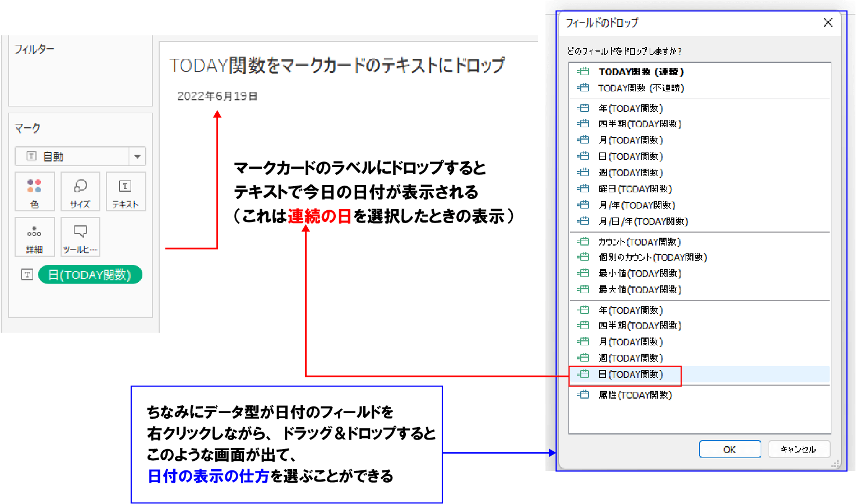Click the キャンセル button in the dialog

[x=799, y=449]
